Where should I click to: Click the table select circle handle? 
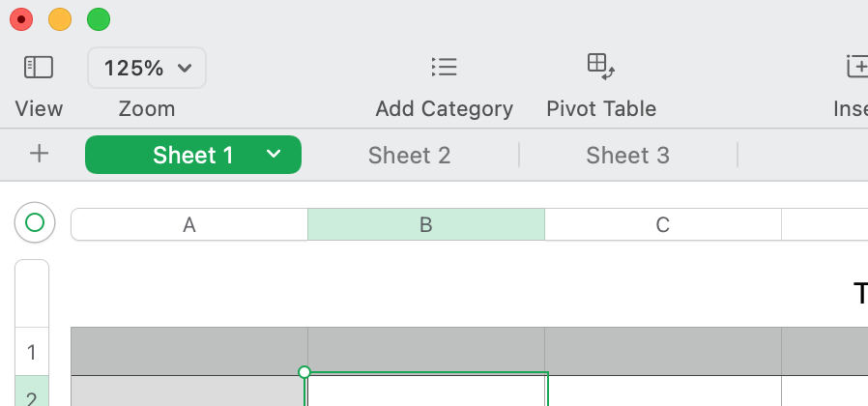pyautogui.click(x=35, y=223)
